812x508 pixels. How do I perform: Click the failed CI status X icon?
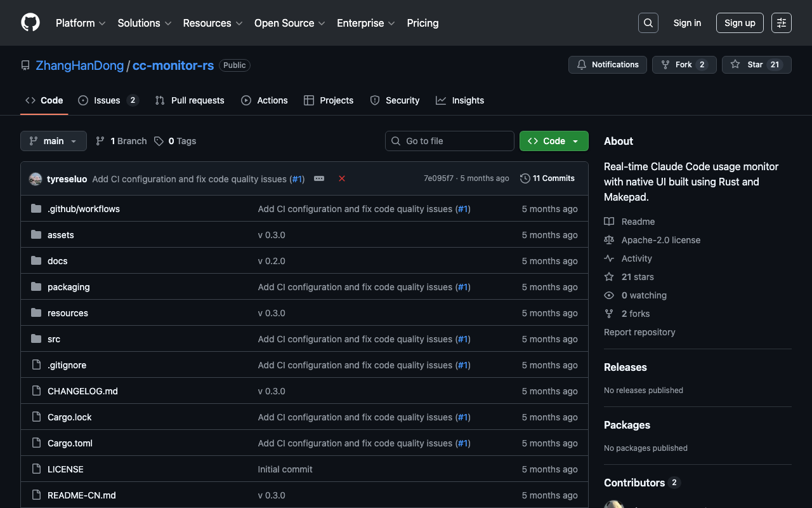coord(342,178)
